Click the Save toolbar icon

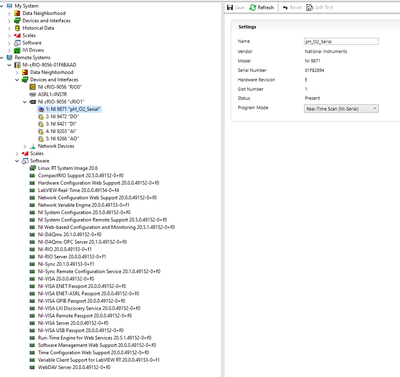tap(230, 7)
